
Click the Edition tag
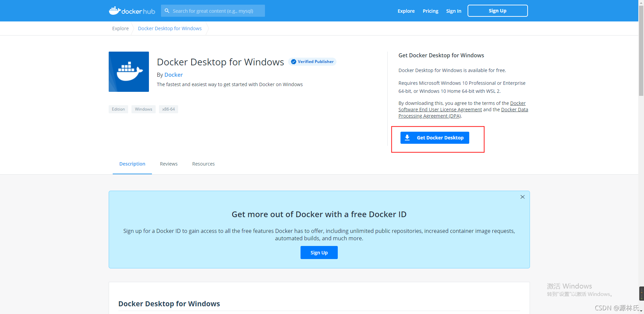tap(118, 109)
